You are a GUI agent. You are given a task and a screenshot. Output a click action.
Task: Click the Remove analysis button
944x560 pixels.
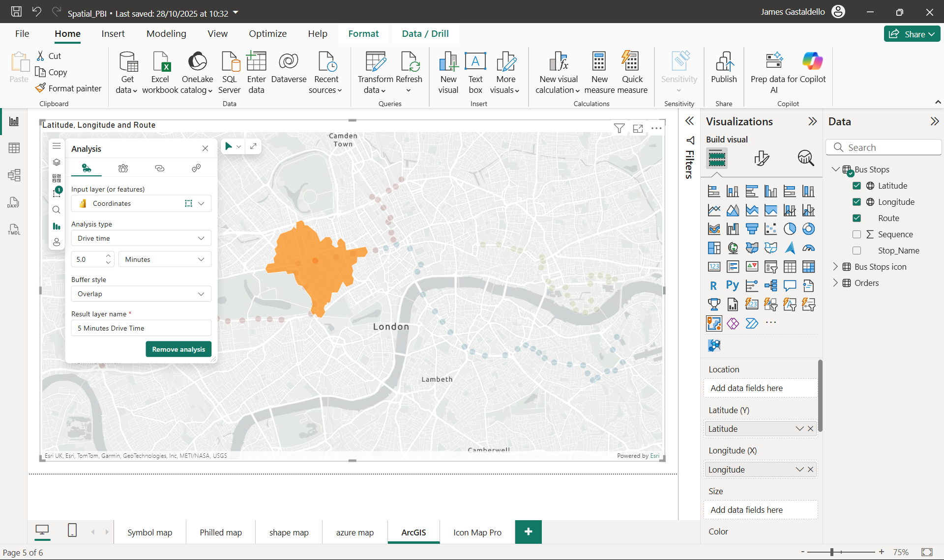tap(178, 349)
